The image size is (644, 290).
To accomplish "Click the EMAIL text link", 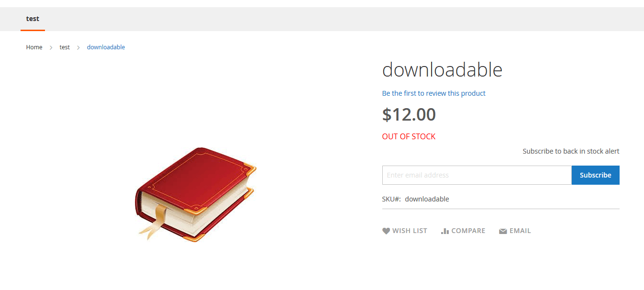I will pyautogui.click(x=520, y=231).
